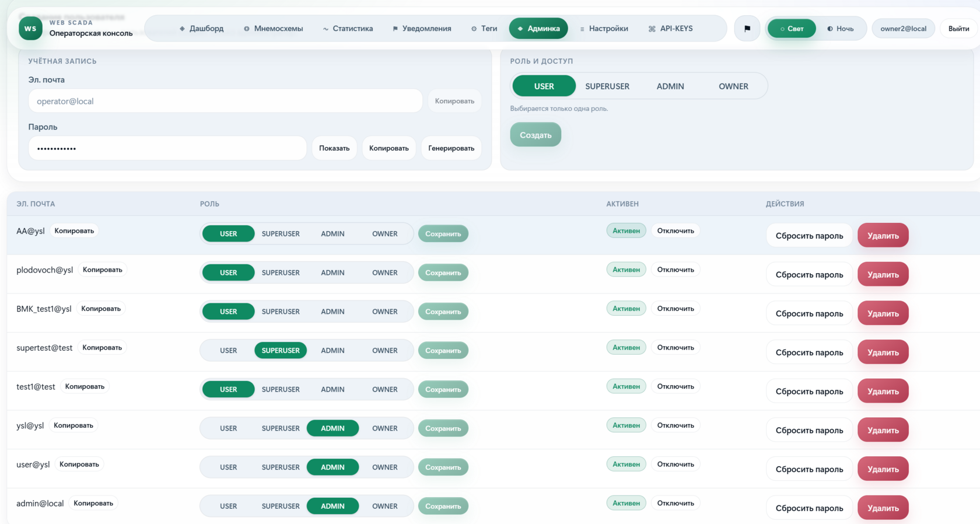Reset password for user@ysl

click(x=809, y=469)
